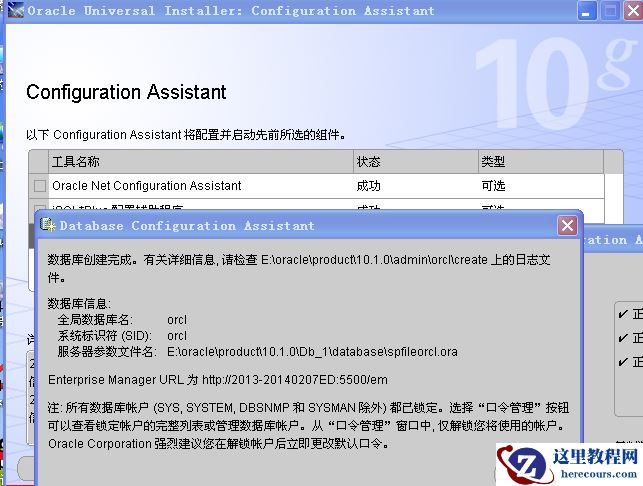Screen dimensions: 643x486
Task: Select the 工具名称 column header
Action: coord(201,162)
